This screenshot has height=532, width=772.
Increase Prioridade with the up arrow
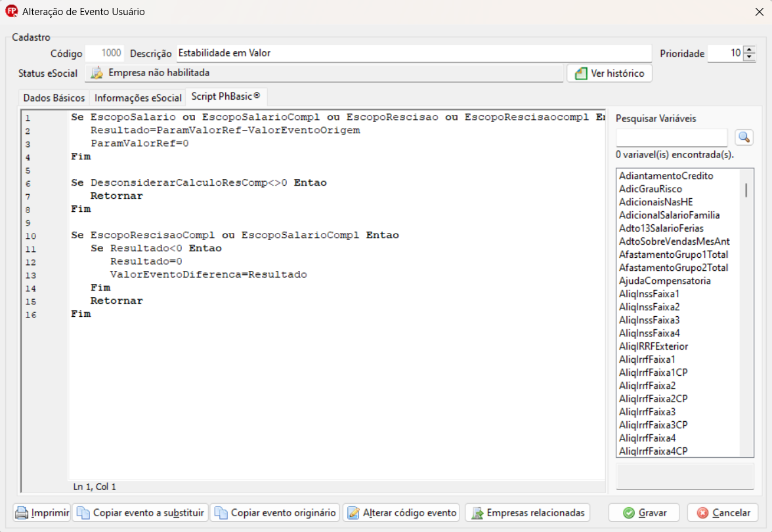[750, 49]
